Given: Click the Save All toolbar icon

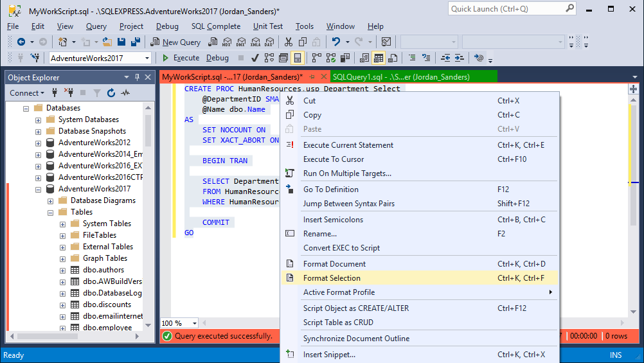Looking at the screenshot, I should (136, 42).
